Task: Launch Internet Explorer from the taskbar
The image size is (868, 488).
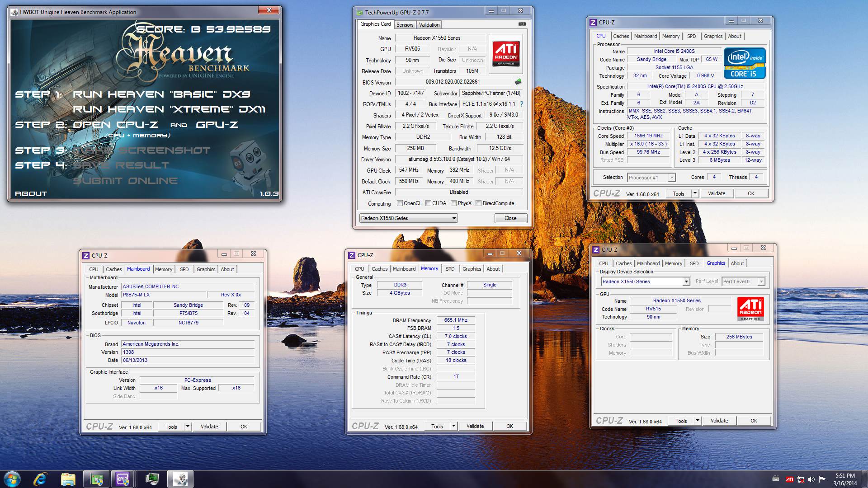Action: pos(40,479)
